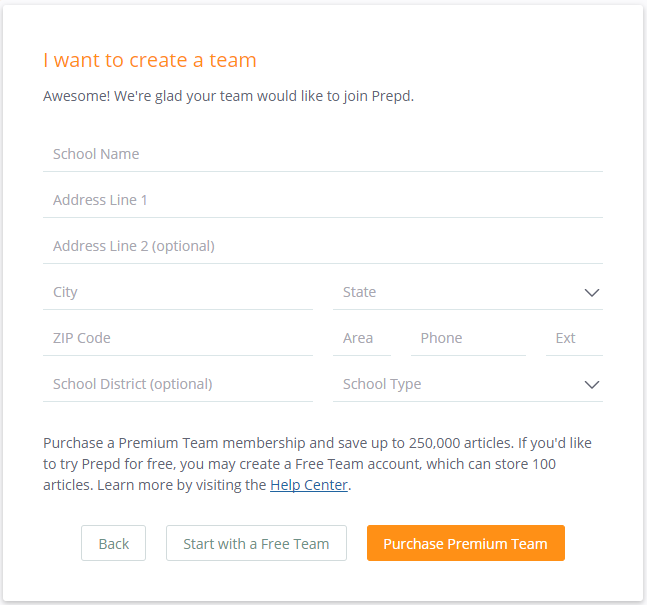This screenshot has width=647, height=605.
Task: Open the Help Center link
Action: pos(309,485)
